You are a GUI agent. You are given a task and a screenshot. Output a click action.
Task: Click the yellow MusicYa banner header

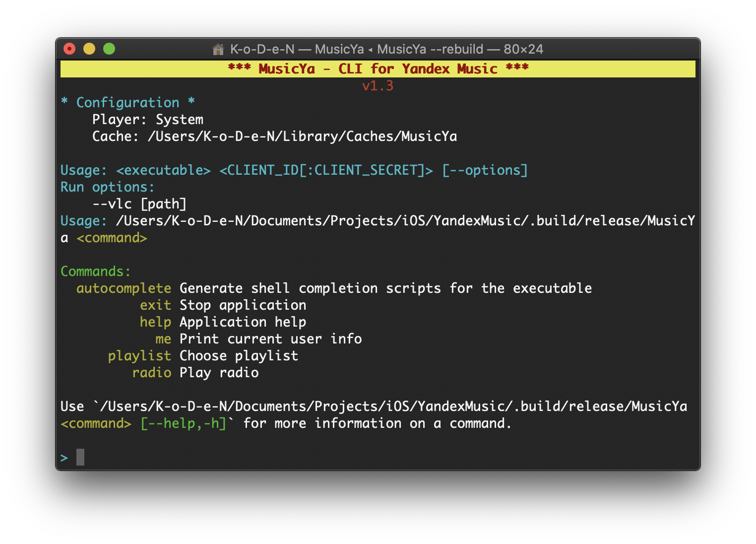(378, 69)
